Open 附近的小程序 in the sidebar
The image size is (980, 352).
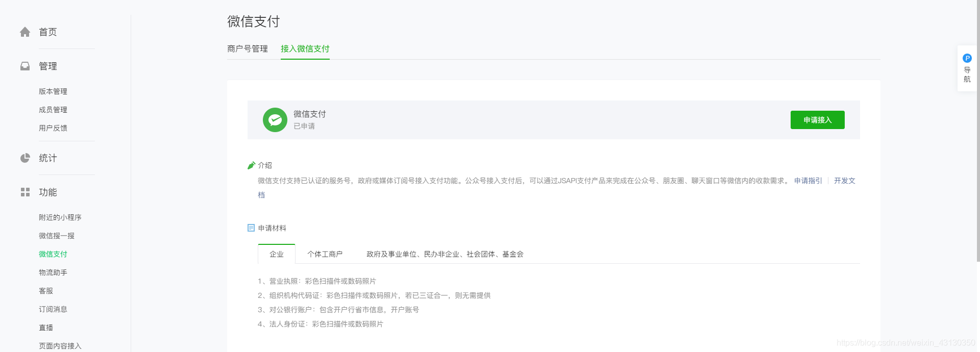click(60, 217)
